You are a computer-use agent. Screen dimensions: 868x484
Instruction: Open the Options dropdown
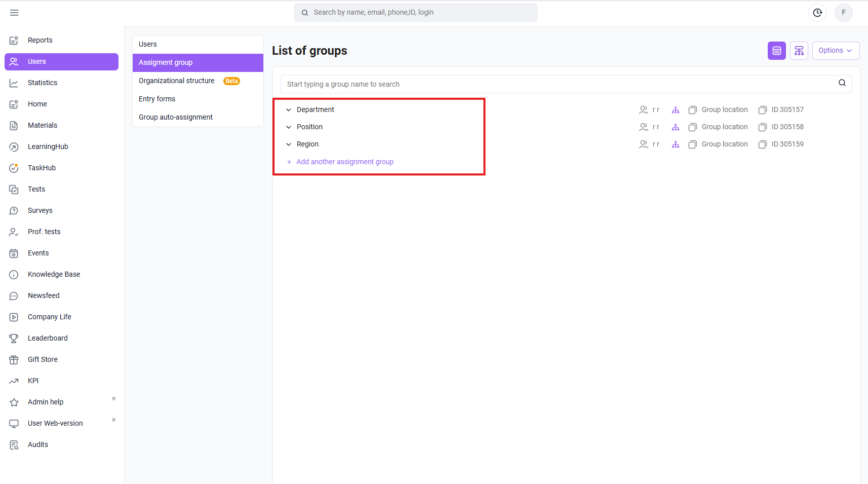(836, 51)
